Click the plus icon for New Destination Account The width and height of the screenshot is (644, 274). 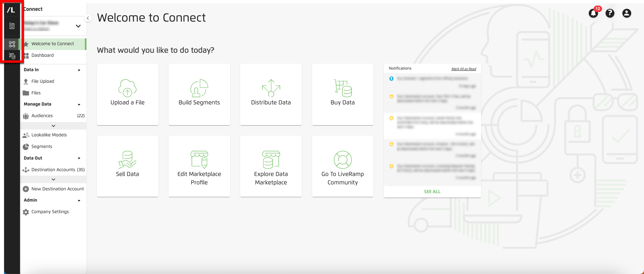[x=26, y=189]
